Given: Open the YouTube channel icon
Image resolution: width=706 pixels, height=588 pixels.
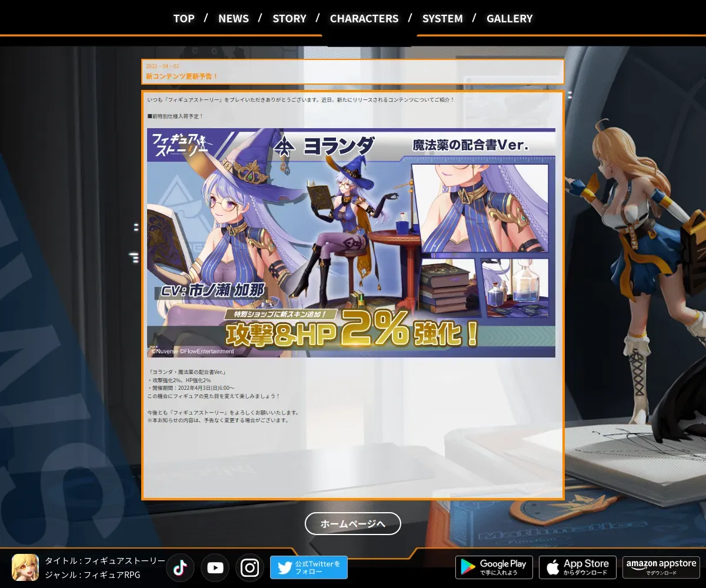Looking at the screenshot, I should [215, 567].
